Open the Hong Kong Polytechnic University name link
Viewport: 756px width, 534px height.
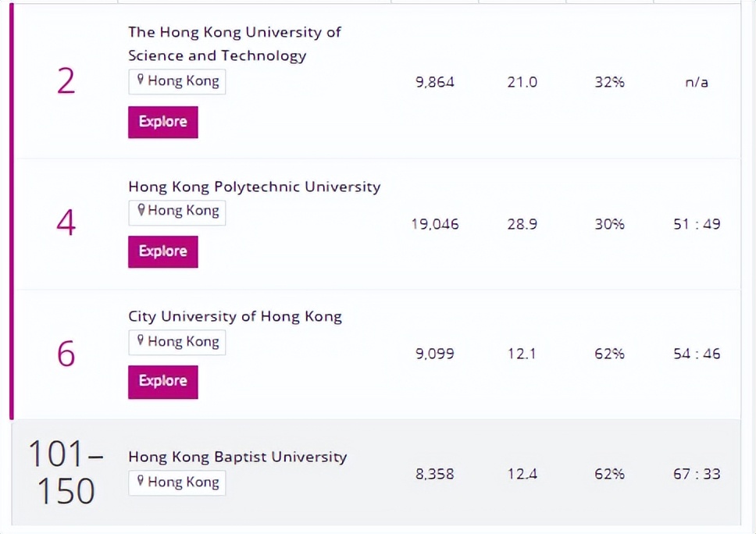click(254, 187)
